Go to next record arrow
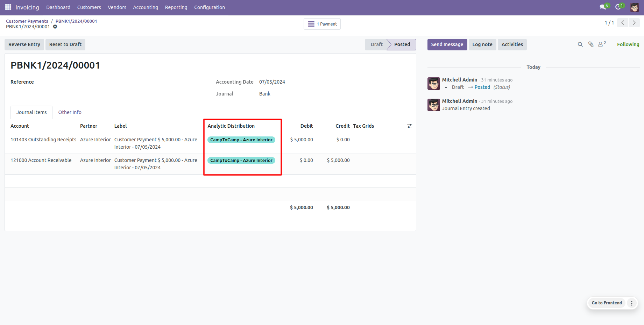Viewport: 644px width, 325px height. click(634, 23)
